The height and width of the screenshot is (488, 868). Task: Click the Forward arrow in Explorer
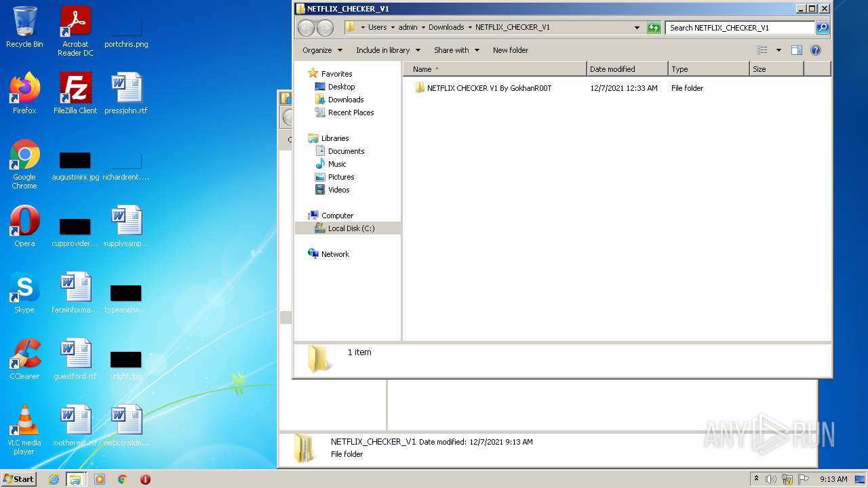coord(325,28)
